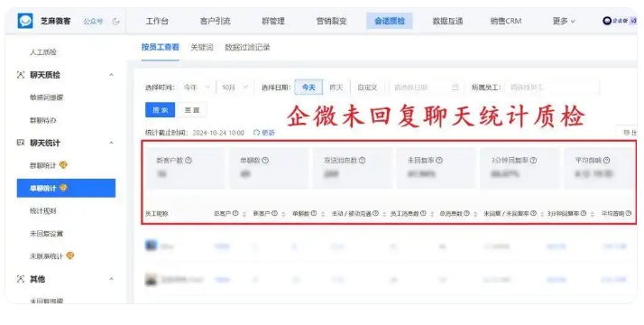Open 会话质检 in top navigation
The height and width of the screenshot is (325, 644).
pos(390,21)
